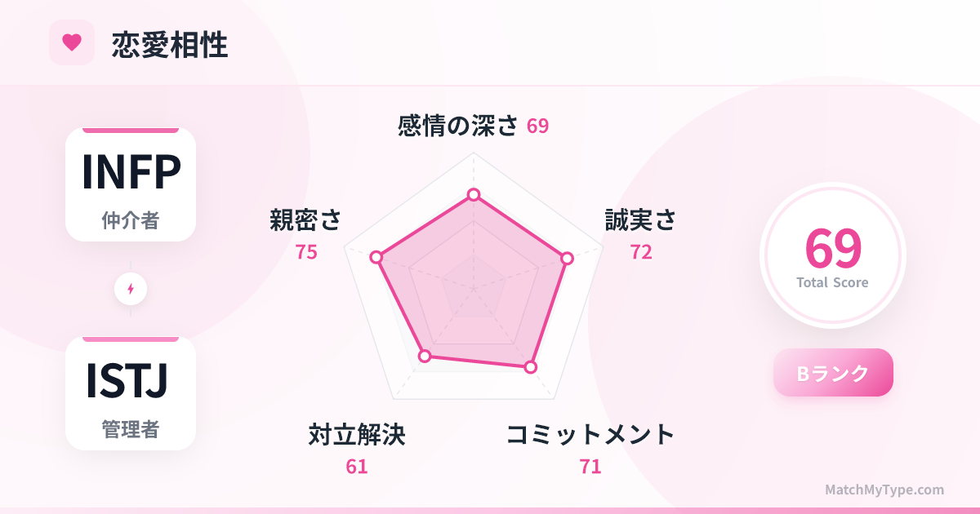Click the 感情の深さ radar data point

(x=473, y=195)
